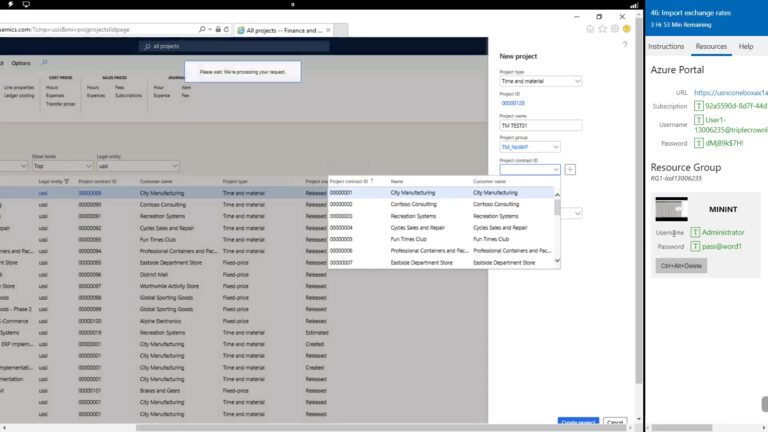Click the T icon next to Subscription
The image size is (768, 432).
[x=699, y=106]
